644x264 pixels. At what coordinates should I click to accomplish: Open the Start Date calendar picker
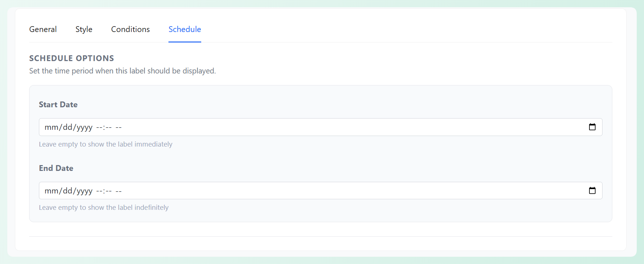pyautogui.click(x=592, y=127)
